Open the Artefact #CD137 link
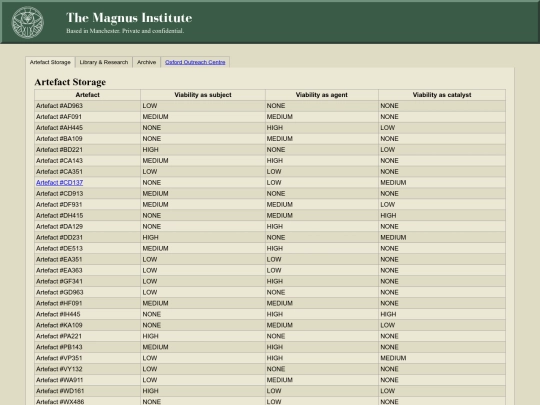Viewport: 540px width, 405px height. pos(59,183)
